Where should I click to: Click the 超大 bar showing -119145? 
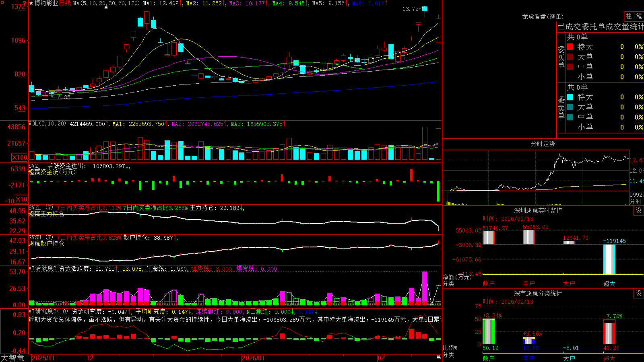click(609, 259)
